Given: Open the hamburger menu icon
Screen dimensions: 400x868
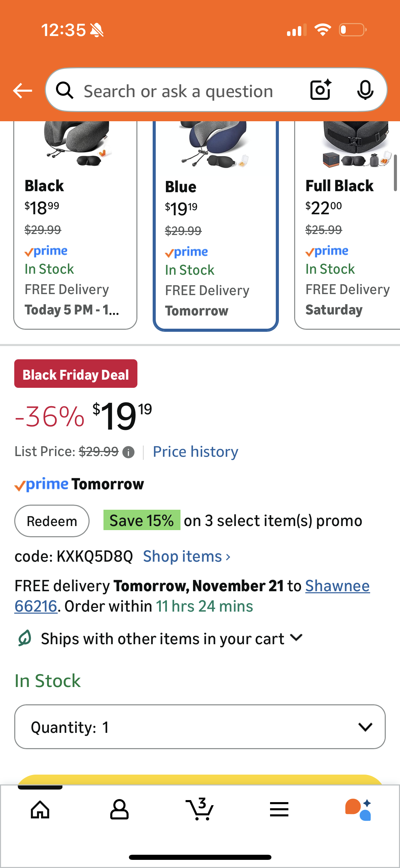Looking at the screenshot, I should 279,810.
